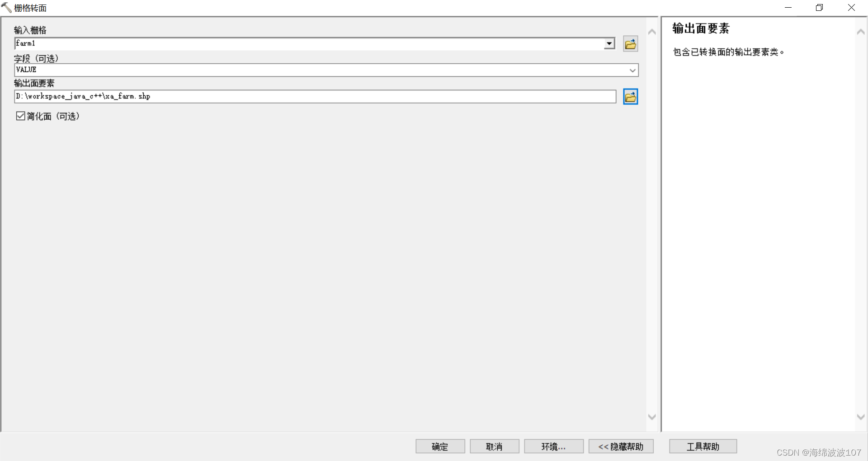868x461 pixels.
Task: Toggle the 简化面 checkbox
Action: pyautogui.click(x=20, y=116)
